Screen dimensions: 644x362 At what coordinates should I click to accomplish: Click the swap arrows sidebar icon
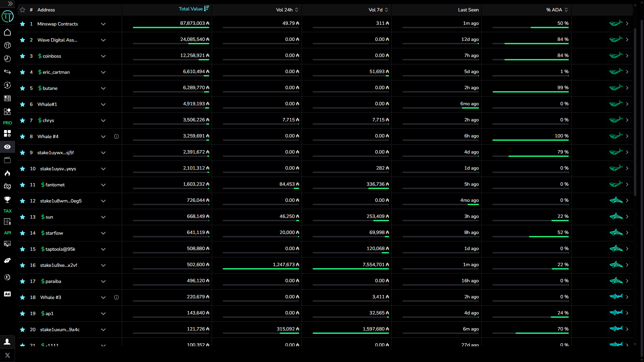(7, 72)
